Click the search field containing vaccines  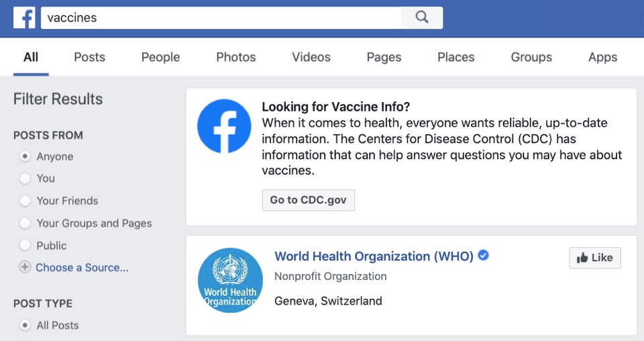click(221, 17)
